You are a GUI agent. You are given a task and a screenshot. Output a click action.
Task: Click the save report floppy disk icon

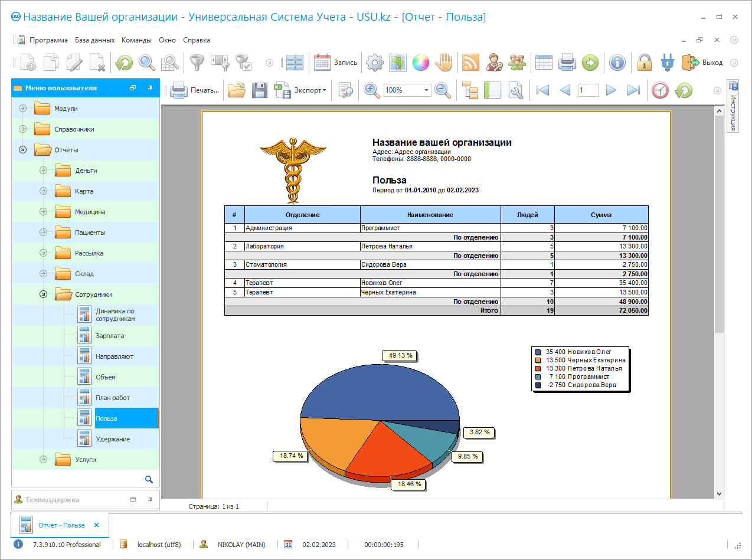[260, 90]
